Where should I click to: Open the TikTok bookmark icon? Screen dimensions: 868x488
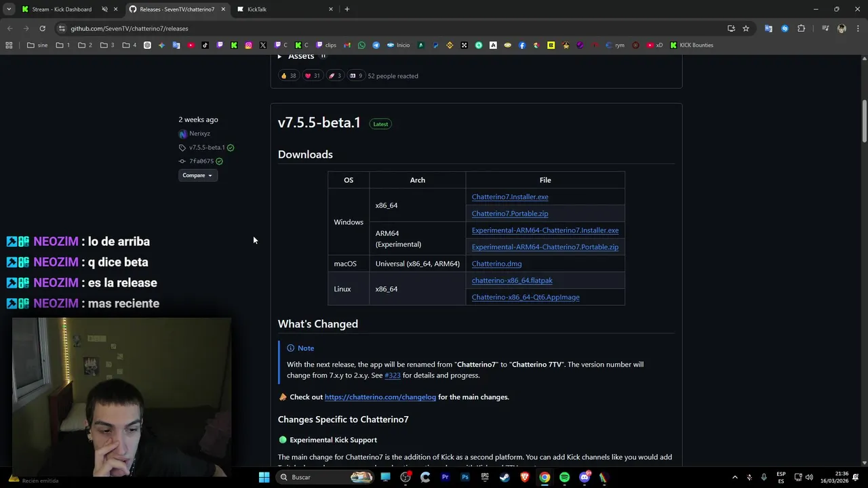pyautogui.click(x=205, y=45)
